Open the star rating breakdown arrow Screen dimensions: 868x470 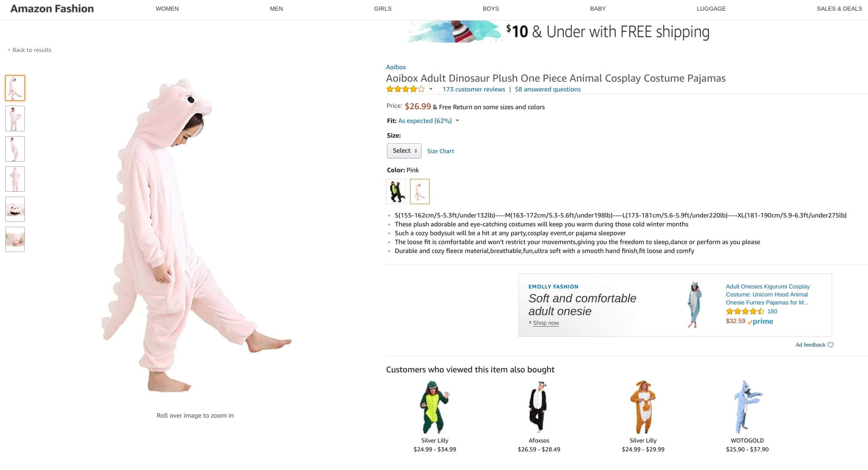pyautogui.click(x=430, y=89)
